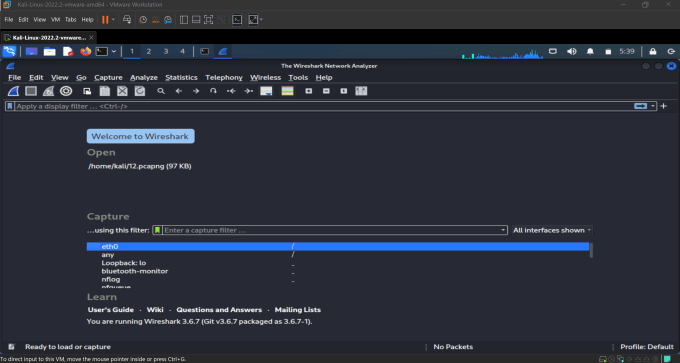Image resolution: width=680 pixels, height=363 pixels.
Task: Reset text to normal size icon
Action: 343,91
